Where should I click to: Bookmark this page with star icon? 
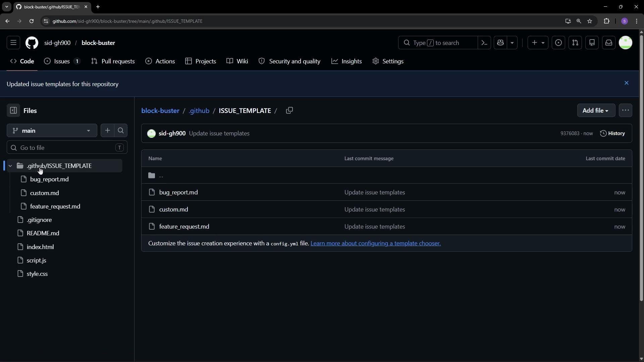590,21
